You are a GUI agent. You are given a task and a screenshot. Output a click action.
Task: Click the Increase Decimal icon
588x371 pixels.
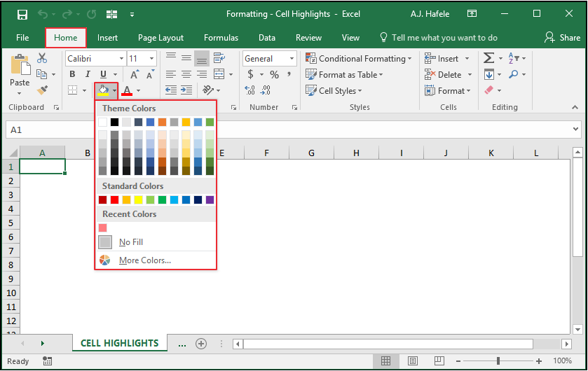click(x=249, y=90)
